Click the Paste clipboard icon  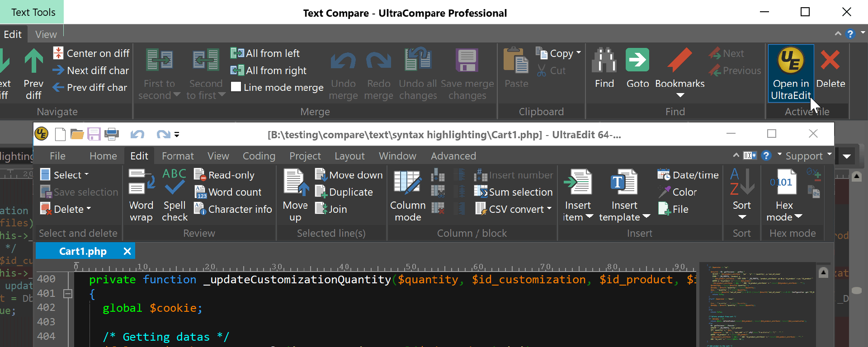pos(516,60)
